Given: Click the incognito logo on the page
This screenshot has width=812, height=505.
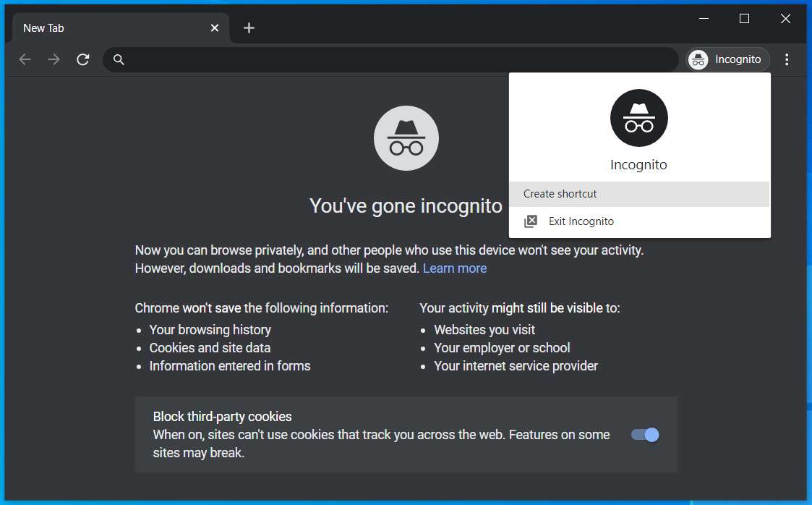Looking at the screenshot, I should pyautogui.click(x=406, y=138).
